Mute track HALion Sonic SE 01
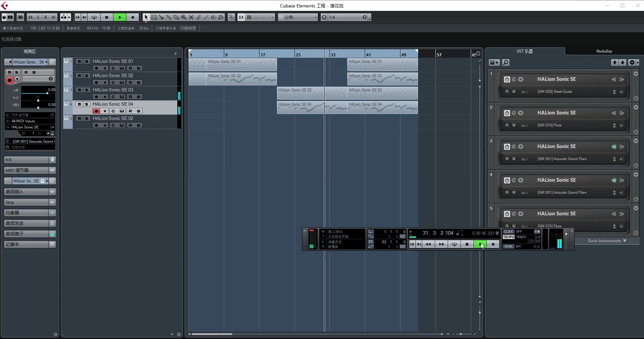This screenshot has height=339, width=644. [79, 61]
